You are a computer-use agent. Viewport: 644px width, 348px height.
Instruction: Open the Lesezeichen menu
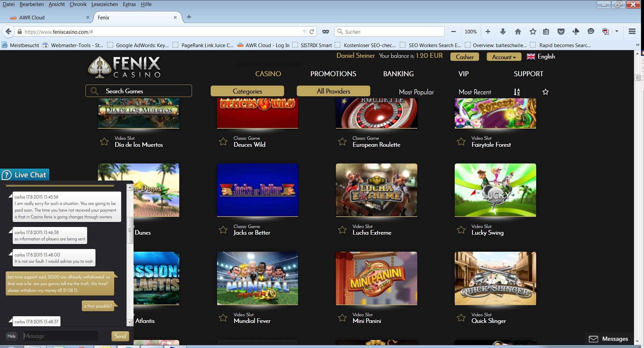coord(104,4)
